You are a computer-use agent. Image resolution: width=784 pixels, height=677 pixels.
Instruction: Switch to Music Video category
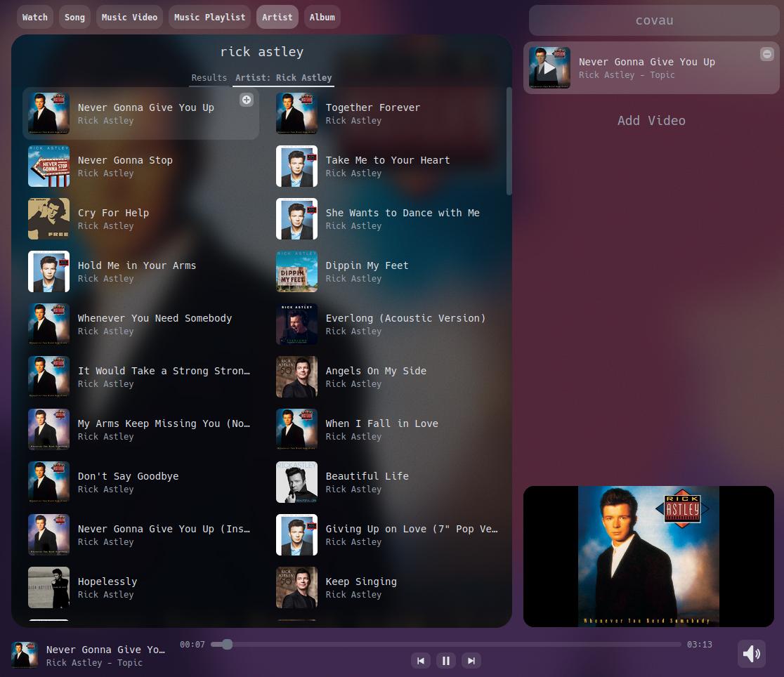point(129,17)
